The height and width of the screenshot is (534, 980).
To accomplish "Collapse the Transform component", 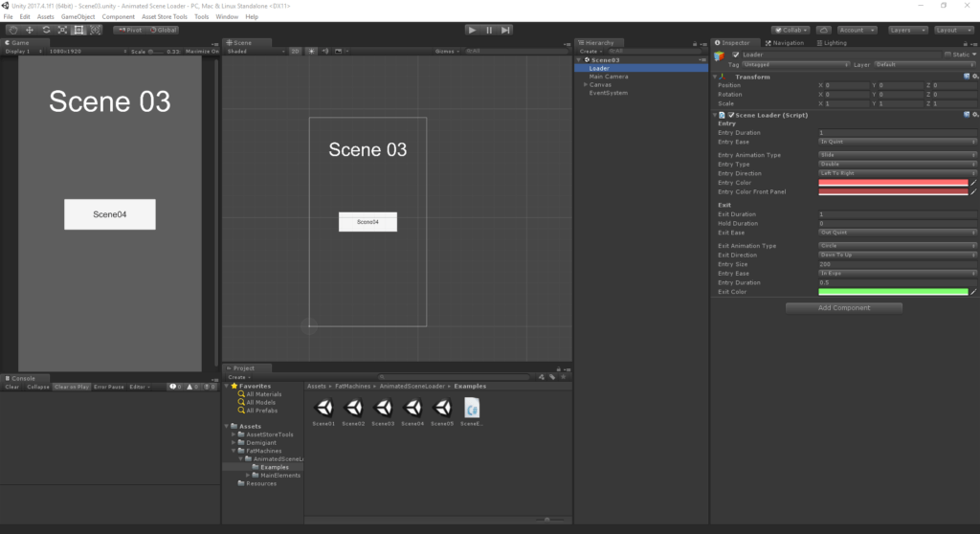I will [x=716, y=77].
